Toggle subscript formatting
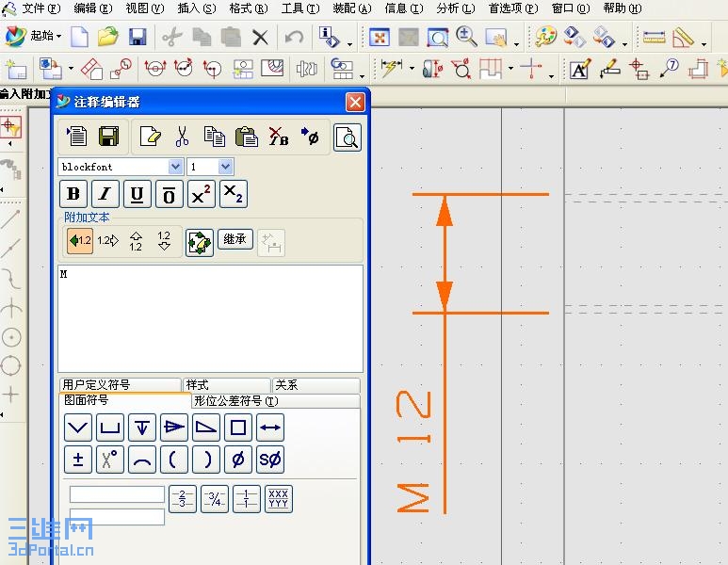728x565 pixels. click(234, 194)
